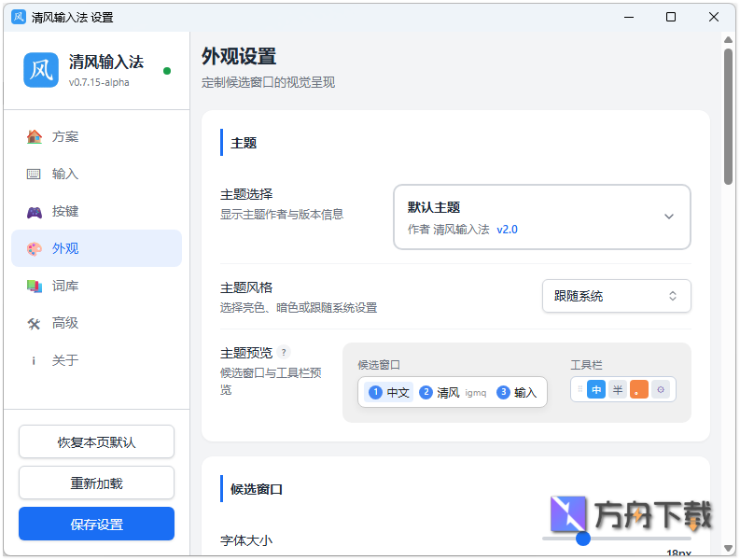Click the settings gear in toolbar preview
This screenshot has width=740, height=560.
[661, 389]
